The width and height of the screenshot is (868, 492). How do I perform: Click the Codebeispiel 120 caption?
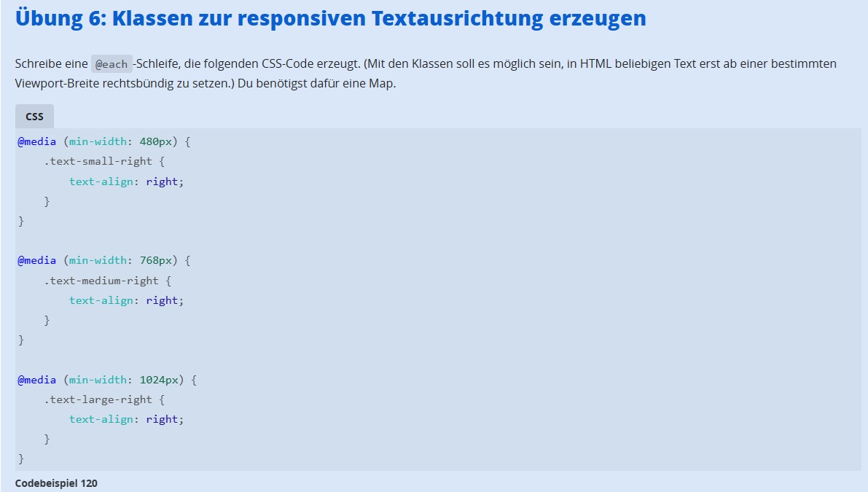(56, 483)
